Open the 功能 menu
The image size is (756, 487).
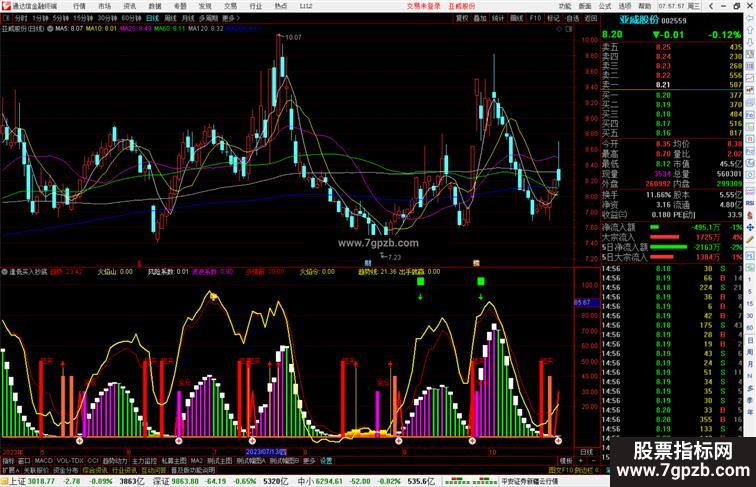click(565, 6)
